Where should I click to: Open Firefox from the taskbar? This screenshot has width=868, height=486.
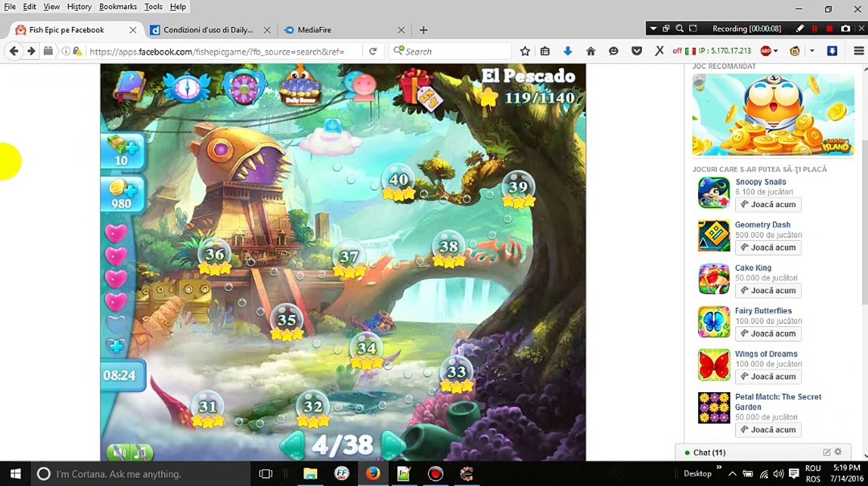(373, 474)
